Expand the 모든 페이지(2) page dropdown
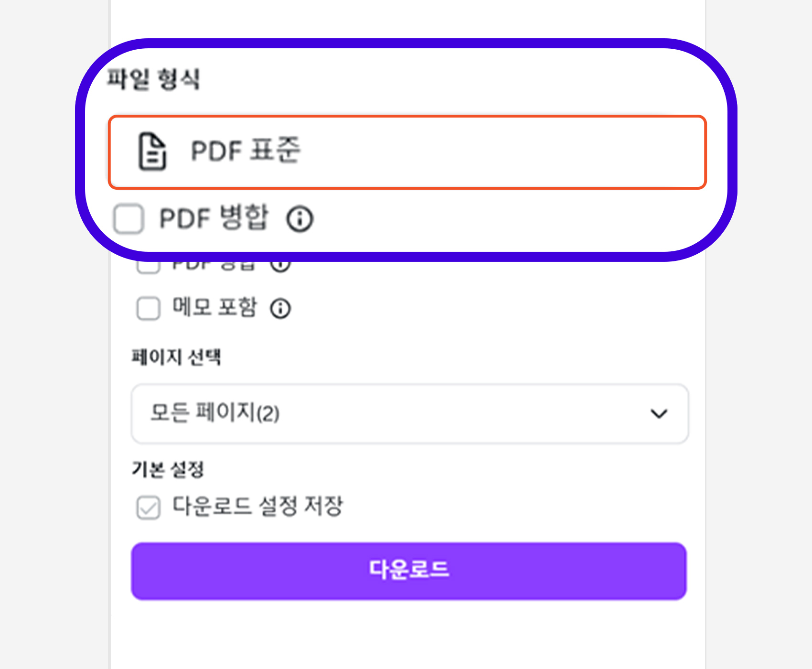This screenshot has height=669, width=812. (409, 414)
